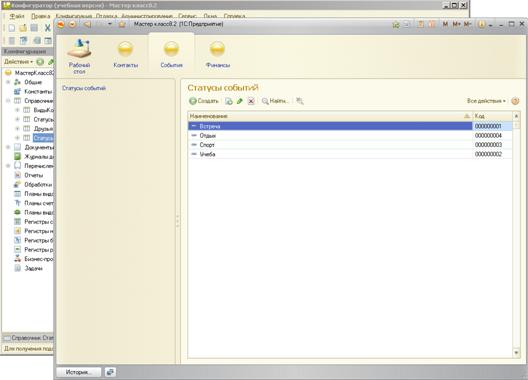The width and height of the screenshot is (528, 380).
Task: Switch to the События tab
Action: [x=171, y=55]
